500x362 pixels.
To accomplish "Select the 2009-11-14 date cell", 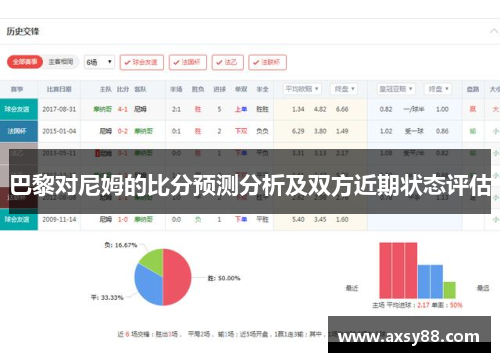I will point(59,219).
